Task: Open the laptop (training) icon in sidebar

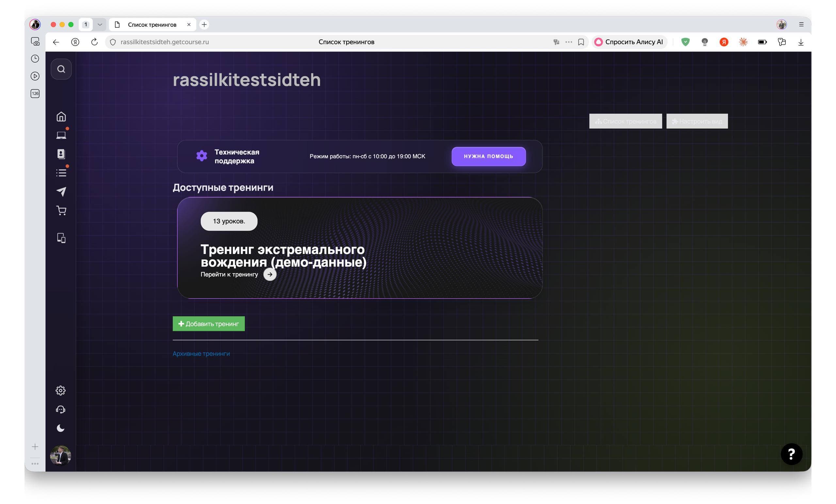Action: pos(61,135)
